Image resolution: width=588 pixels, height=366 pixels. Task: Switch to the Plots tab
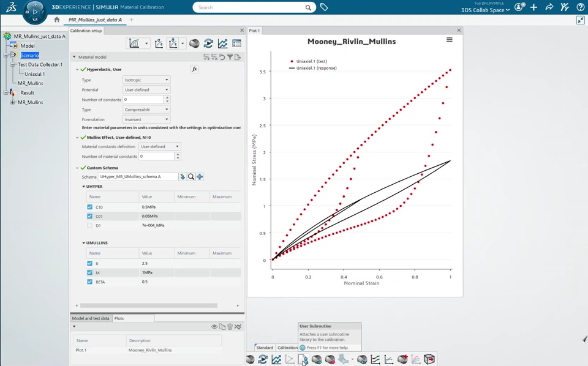coord(119,318)
